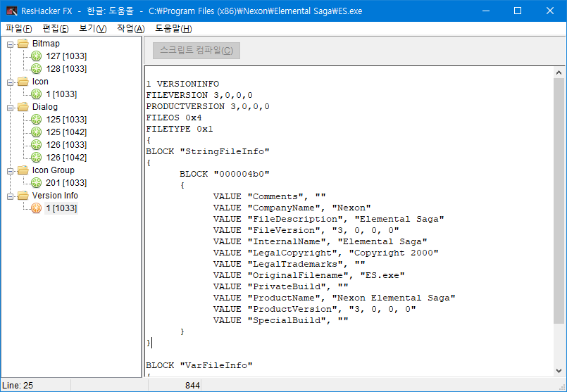
Task: Click the "Line: 25" status bar entry
Action: 18,386
